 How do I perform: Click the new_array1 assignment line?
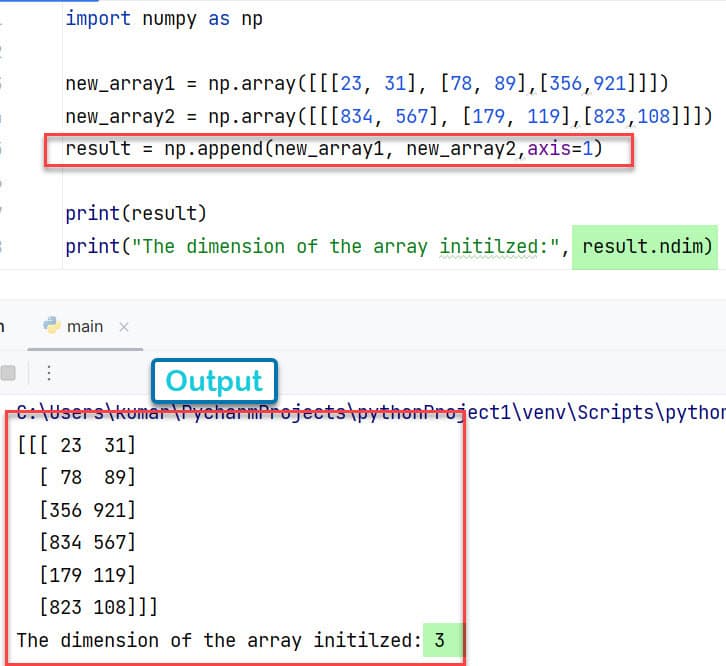click(x=367, y=84)
